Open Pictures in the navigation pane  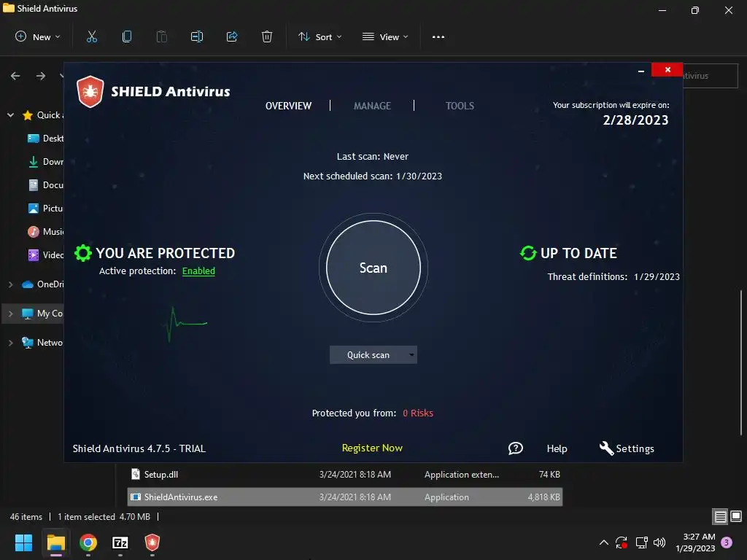pyautogui.click(x=46, y=208)
